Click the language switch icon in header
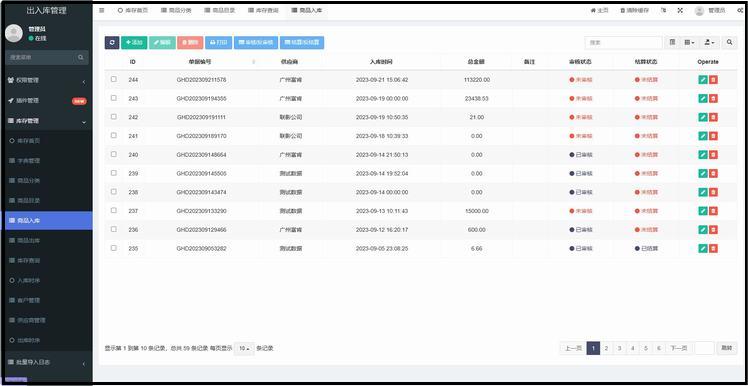748x386 pixels. point(664,10)
